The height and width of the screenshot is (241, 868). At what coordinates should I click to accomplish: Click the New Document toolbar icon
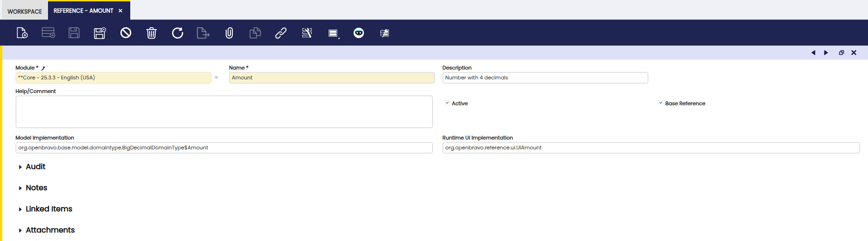pos(22,33)
